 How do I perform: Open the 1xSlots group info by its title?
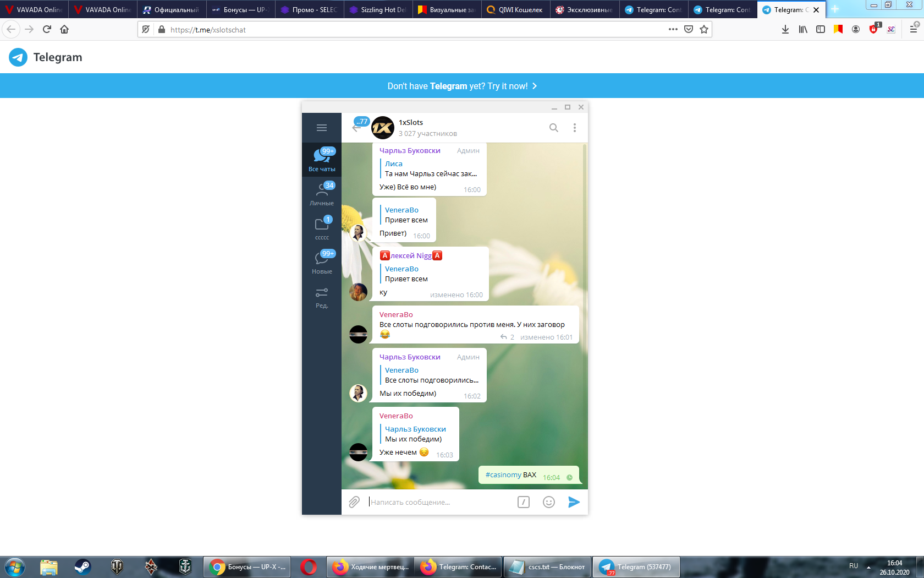click(411, 122)
